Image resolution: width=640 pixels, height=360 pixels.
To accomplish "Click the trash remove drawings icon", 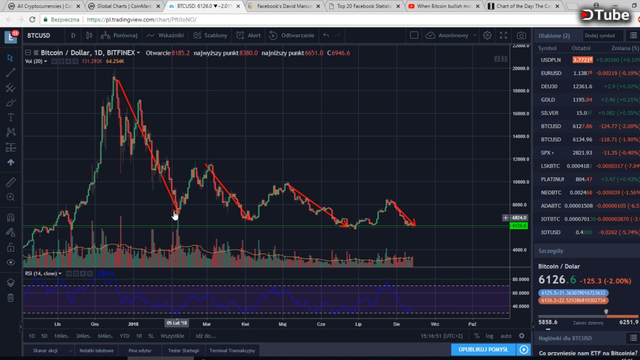I will tap(11, 298).
